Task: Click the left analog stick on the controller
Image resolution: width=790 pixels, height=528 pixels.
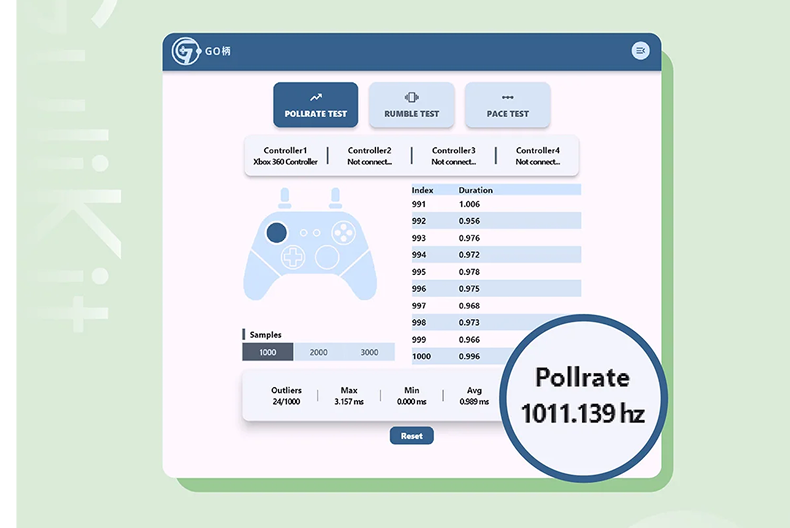Action: (277, 232)
